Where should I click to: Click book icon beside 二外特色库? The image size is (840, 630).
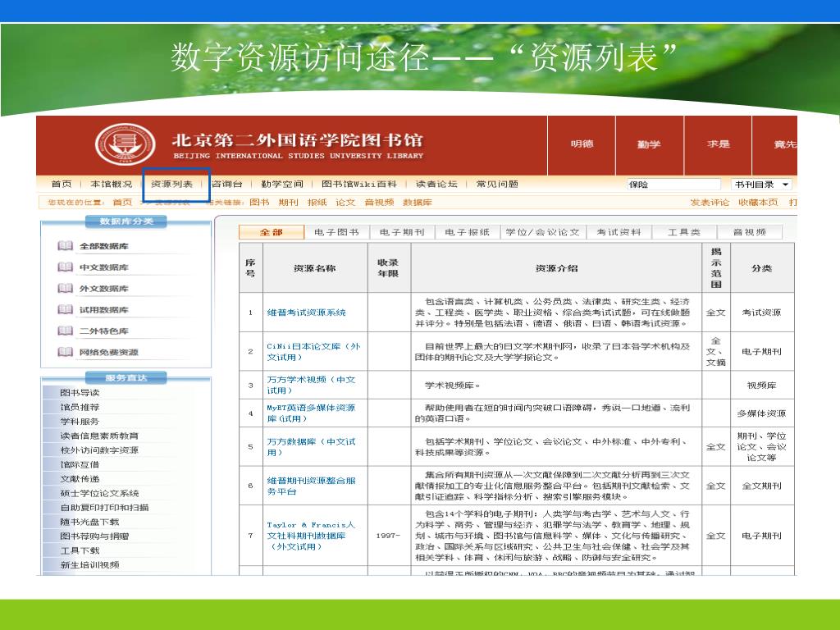(x=66, y=331)
